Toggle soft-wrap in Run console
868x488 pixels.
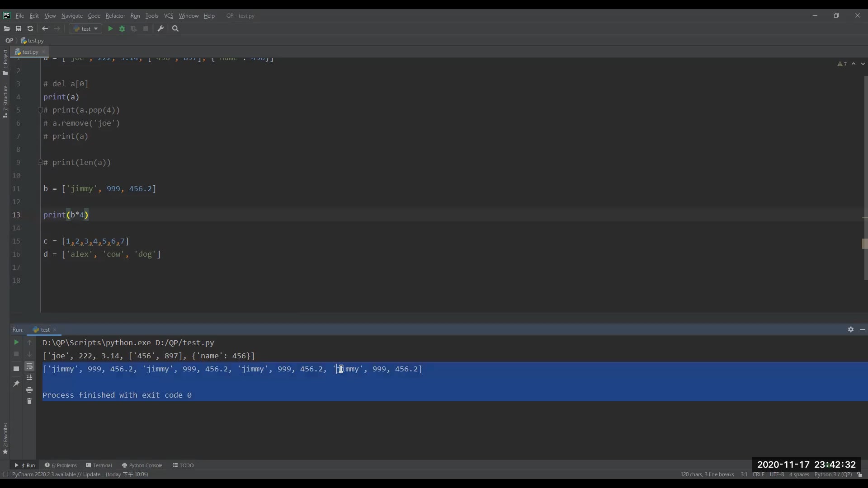coord(29,366)
